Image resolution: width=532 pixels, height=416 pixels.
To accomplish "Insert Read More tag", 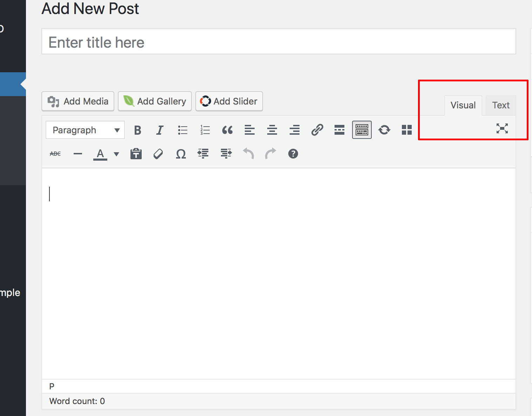I will pyautogui.click(x=339, y=130).
